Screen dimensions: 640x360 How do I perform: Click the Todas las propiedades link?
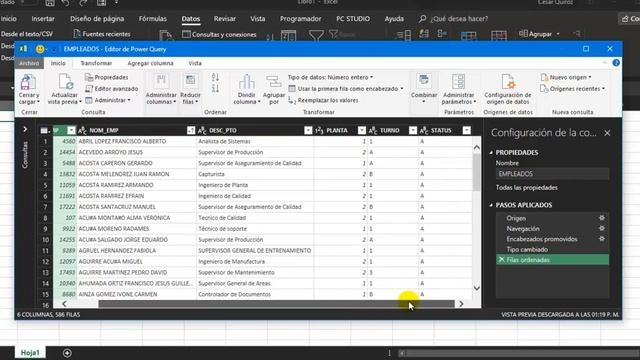tap(527, 188)
